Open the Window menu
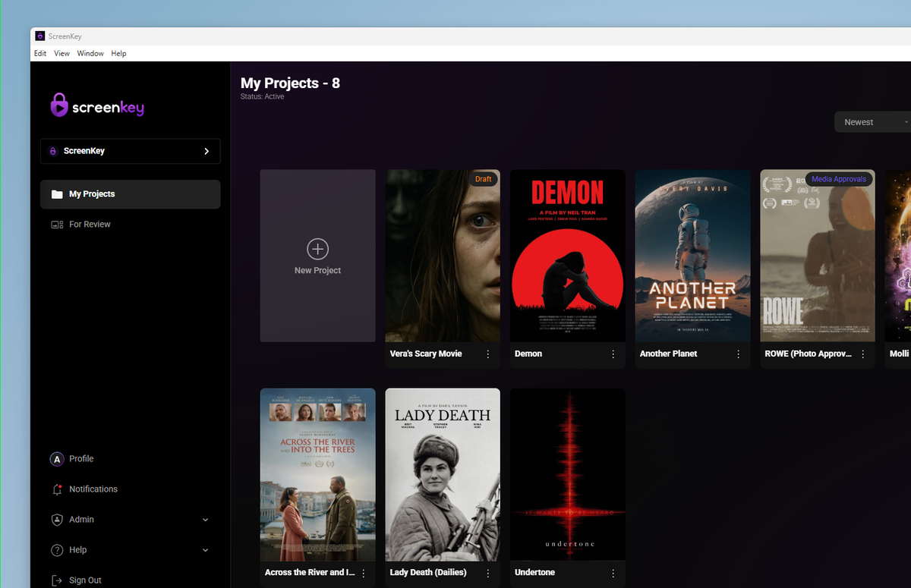Screen dimensions: 911x588 point(90,54)
